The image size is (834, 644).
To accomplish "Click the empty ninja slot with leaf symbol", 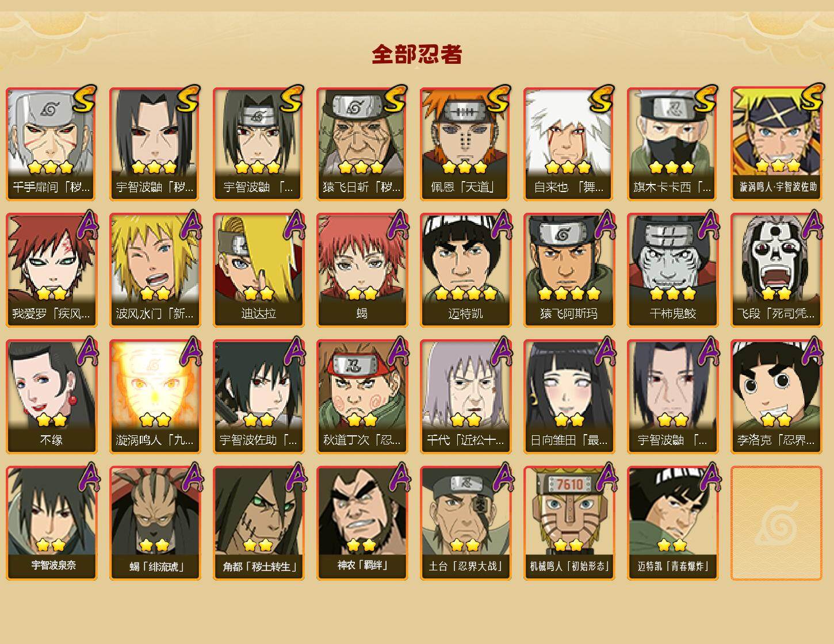I will [776, 523].
